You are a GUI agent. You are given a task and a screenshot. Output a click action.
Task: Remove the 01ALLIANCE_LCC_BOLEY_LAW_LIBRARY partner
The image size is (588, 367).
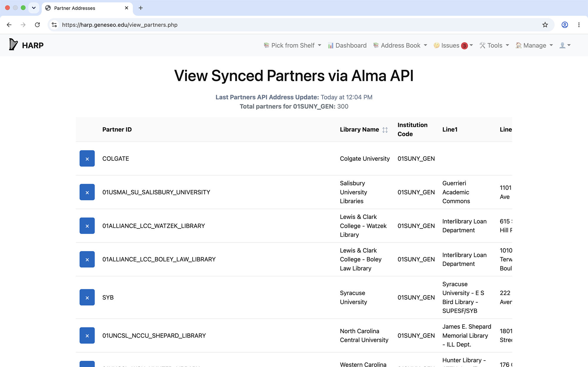coord(87,259)
